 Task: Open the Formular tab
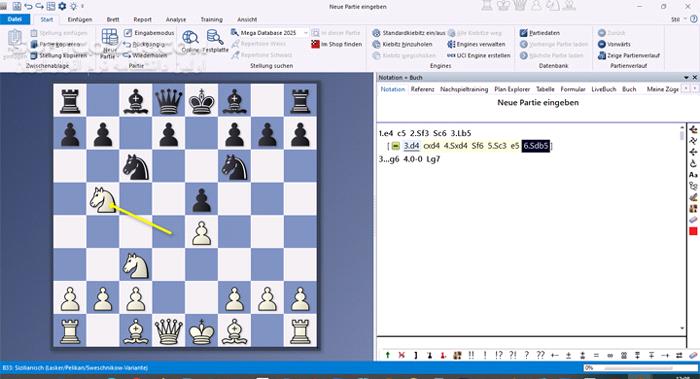[573, 89]
